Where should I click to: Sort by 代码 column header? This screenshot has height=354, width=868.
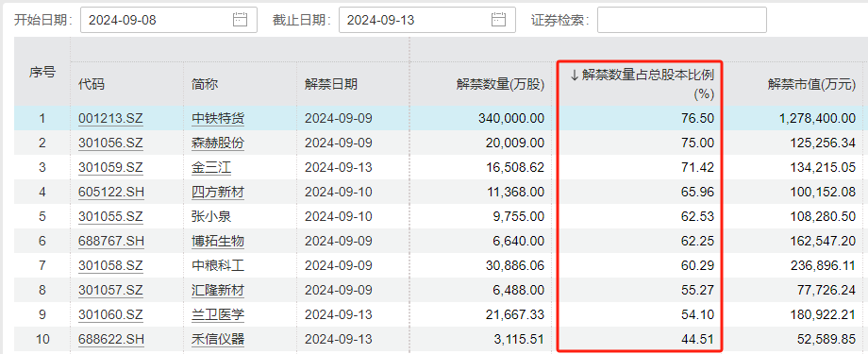click(x=92, y=84)
